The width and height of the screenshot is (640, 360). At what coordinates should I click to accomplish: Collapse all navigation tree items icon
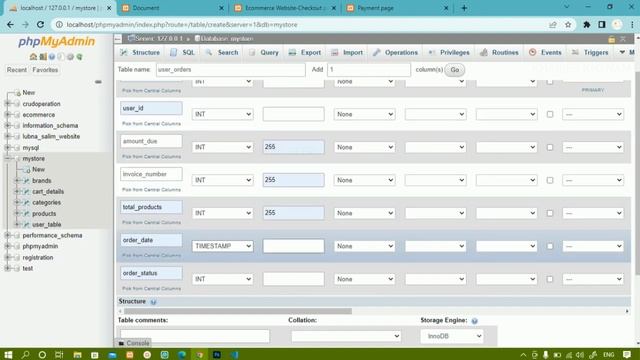[98, 82]
